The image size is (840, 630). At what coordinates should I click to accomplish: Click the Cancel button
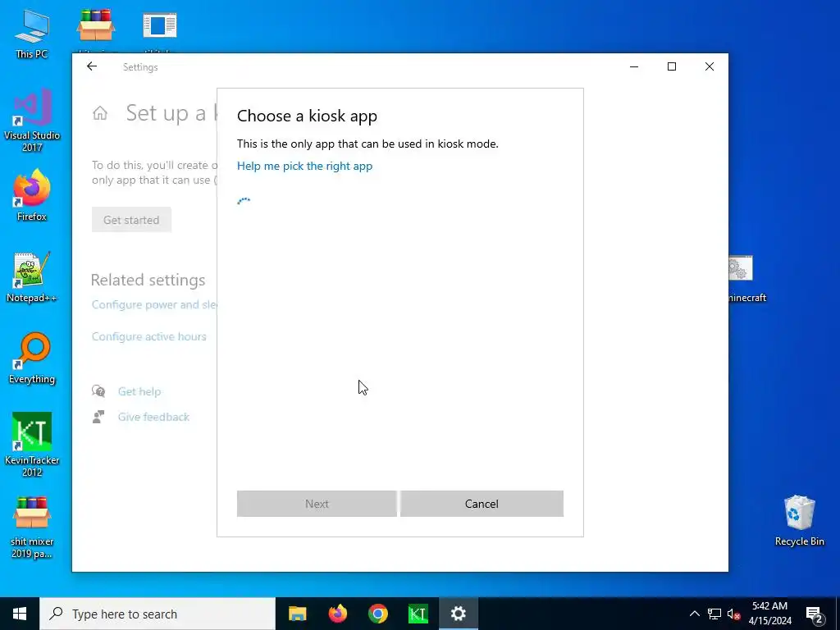(482, 504)
